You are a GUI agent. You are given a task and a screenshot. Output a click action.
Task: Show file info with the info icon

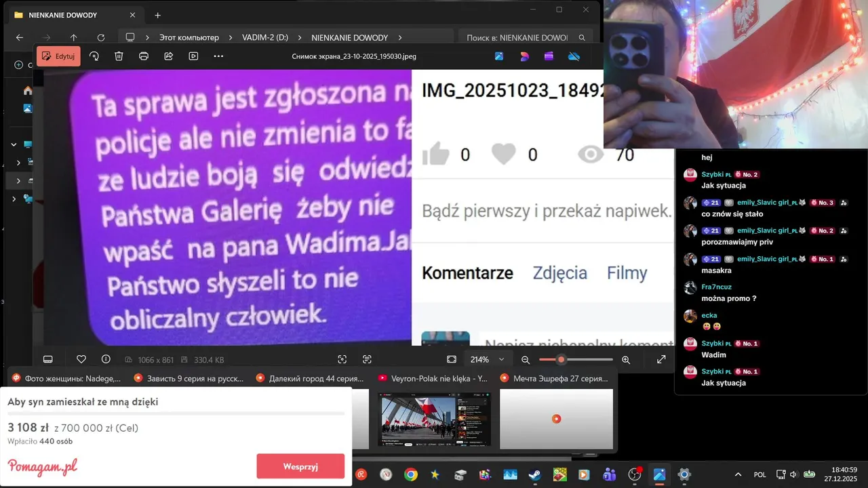click(106, 359)
